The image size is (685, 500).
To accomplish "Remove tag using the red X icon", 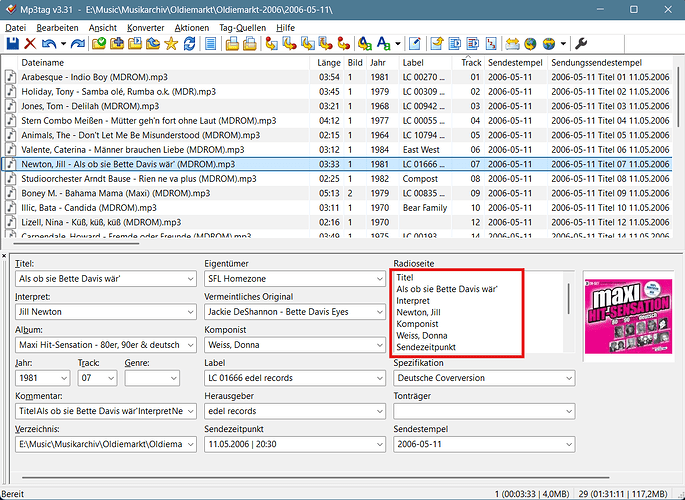I will coord(30,44).
